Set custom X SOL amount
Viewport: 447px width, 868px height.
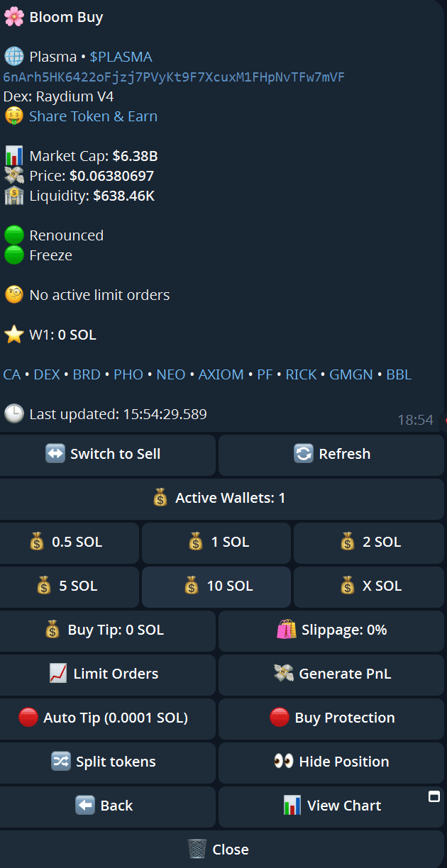coord(369,586)
